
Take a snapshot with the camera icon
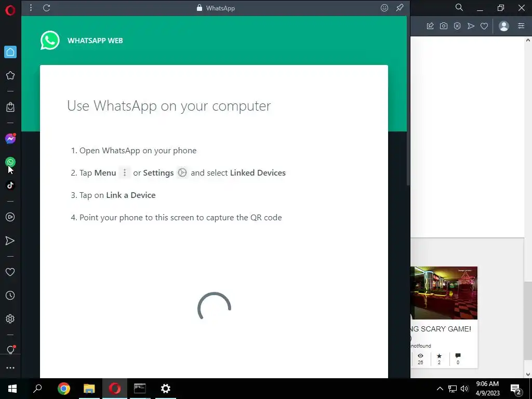[444, 26]
